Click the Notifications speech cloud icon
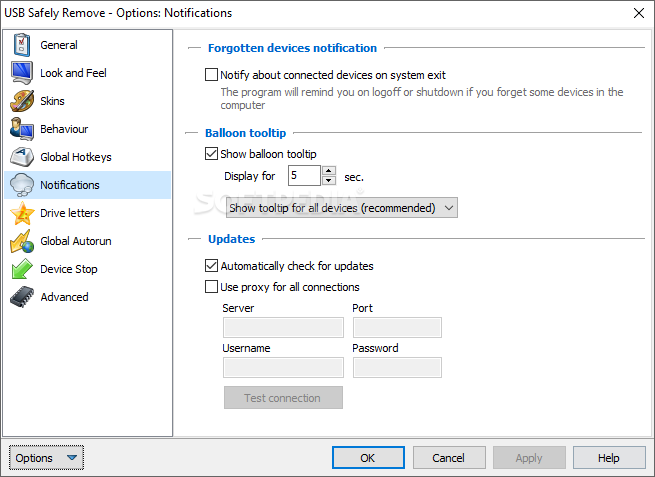The height and width of the screenshot is (477, 655). click(22, 185)
